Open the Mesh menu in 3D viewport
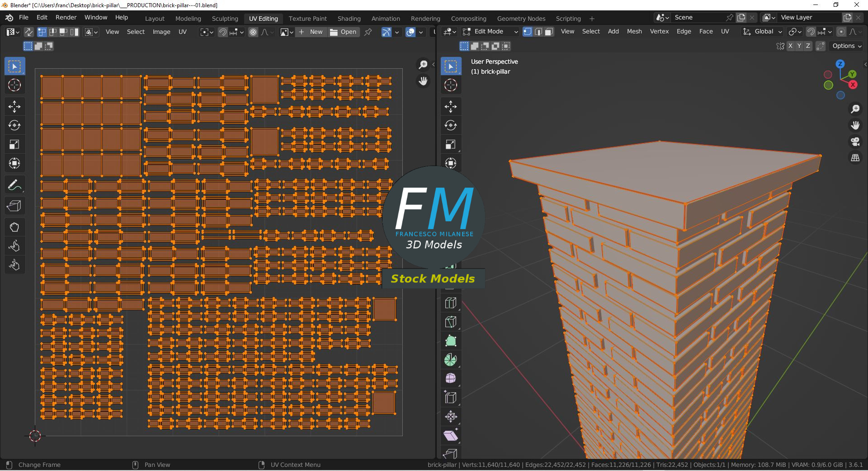The image size is (868, 471). point(634,32)
